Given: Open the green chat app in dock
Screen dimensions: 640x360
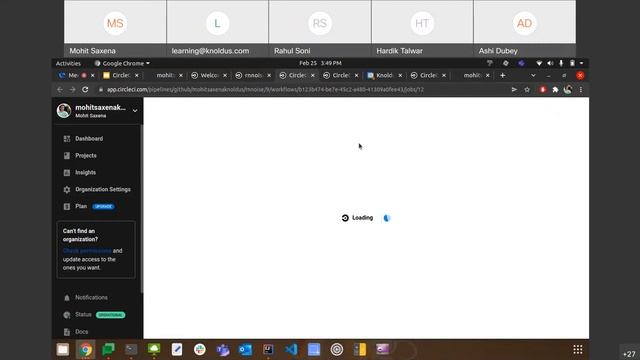Looking at the screenshot, I should (x=109, y=349).
